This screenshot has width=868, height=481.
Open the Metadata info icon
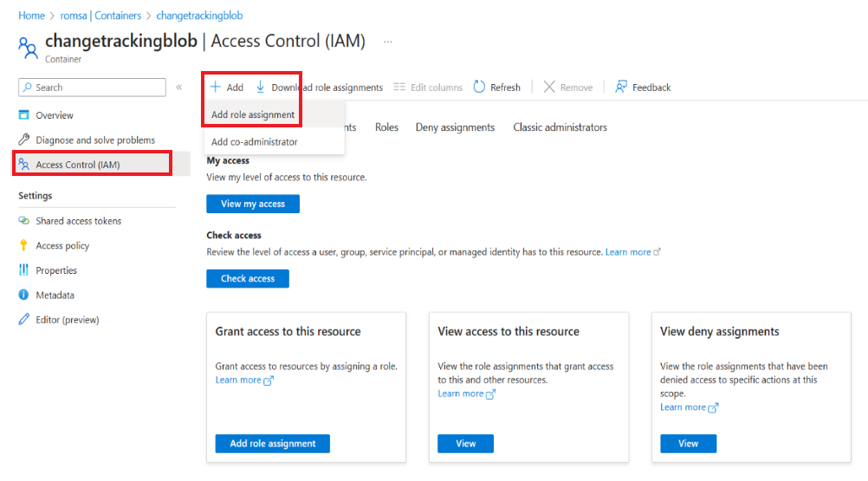24,296
